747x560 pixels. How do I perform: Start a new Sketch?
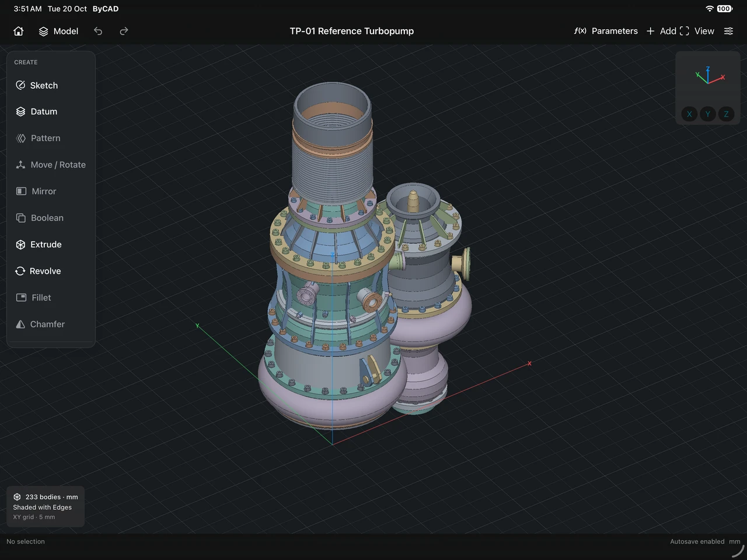coord(51,85)
